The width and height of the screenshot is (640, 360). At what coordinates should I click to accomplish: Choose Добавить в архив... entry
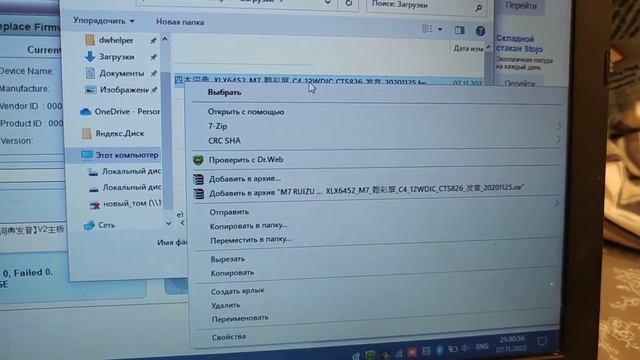tap(244, 178)
